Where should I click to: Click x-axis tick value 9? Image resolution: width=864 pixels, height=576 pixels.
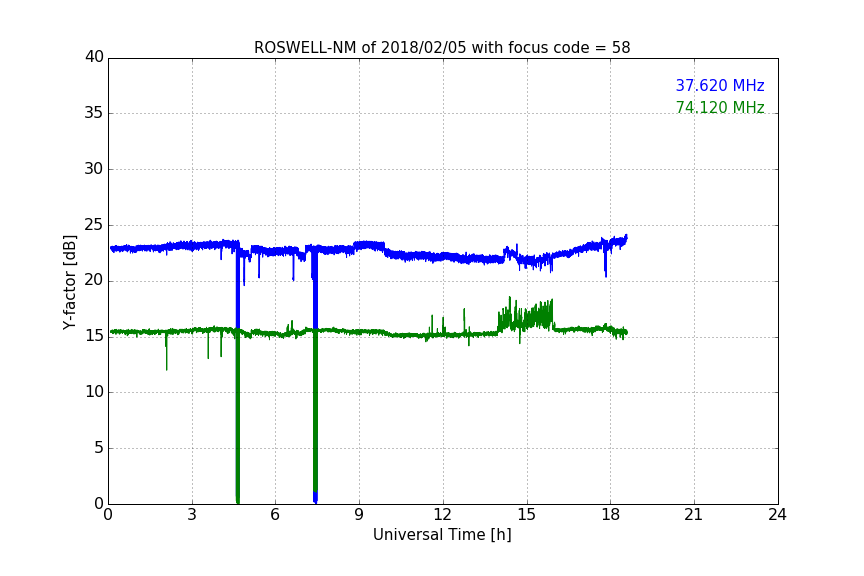(359, 515)
